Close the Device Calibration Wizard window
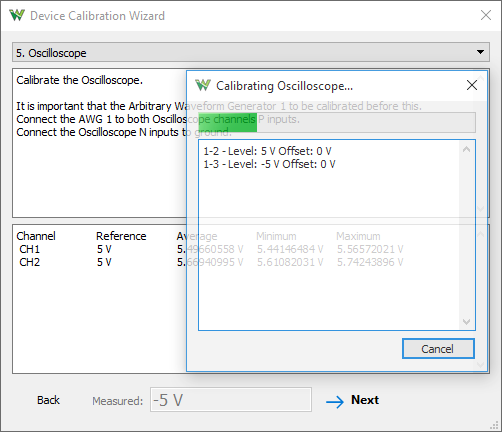Screen dimensions: 502x432 pyautogui.click(x=486, y=15)
